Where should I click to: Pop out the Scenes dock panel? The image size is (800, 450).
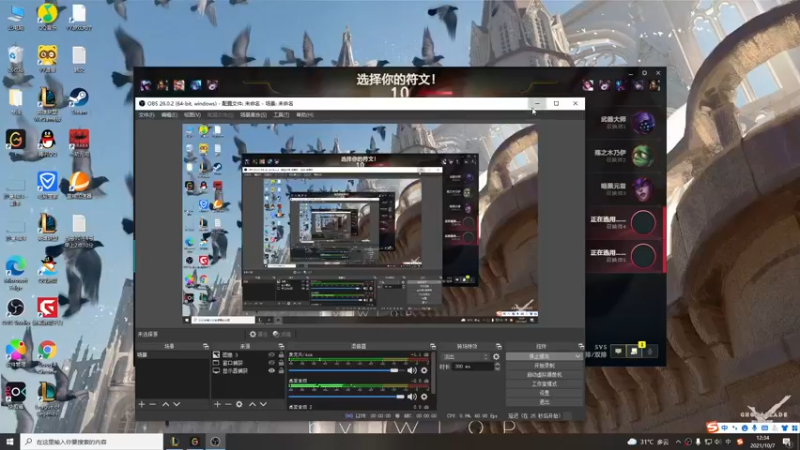206,346
